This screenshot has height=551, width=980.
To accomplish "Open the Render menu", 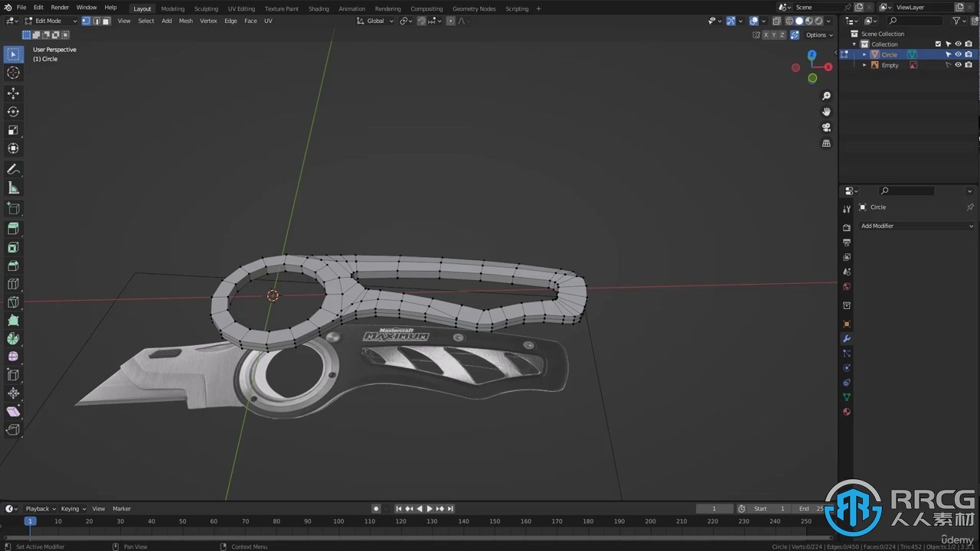I will point(60,8).
